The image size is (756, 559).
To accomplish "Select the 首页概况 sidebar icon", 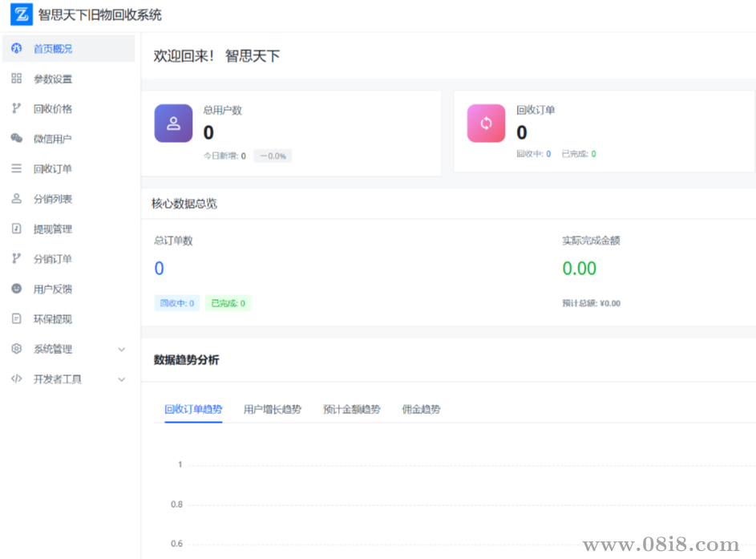I will pos(18,48).
